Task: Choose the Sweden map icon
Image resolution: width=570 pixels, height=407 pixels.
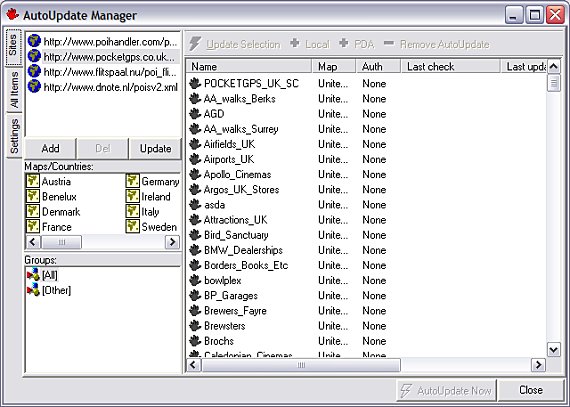Action: coord(132,226)
